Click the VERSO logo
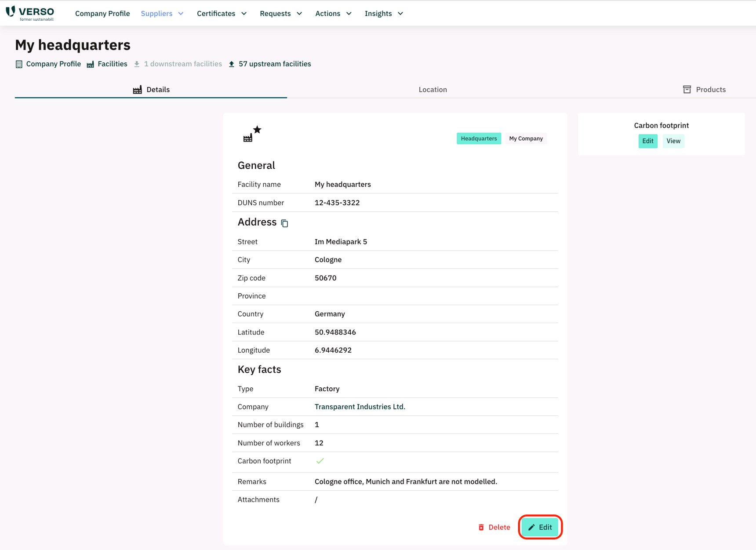 point(30,13)
